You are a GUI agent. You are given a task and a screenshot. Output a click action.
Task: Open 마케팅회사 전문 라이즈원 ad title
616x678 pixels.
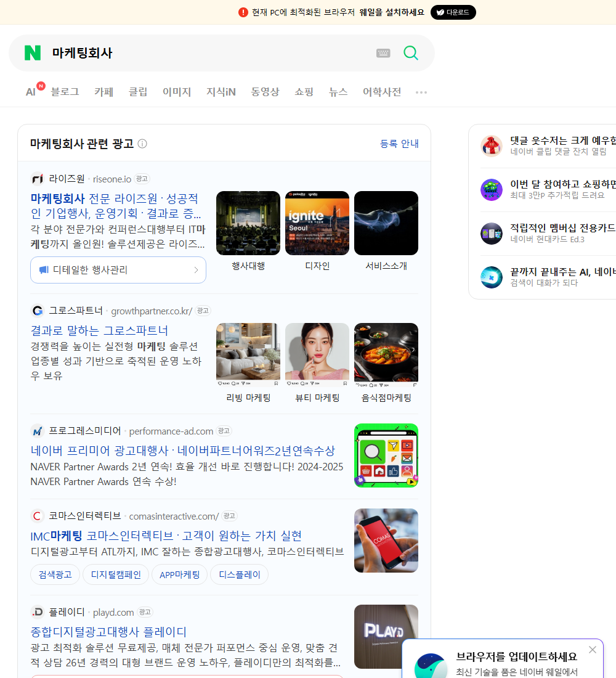(x=115, y=206)
